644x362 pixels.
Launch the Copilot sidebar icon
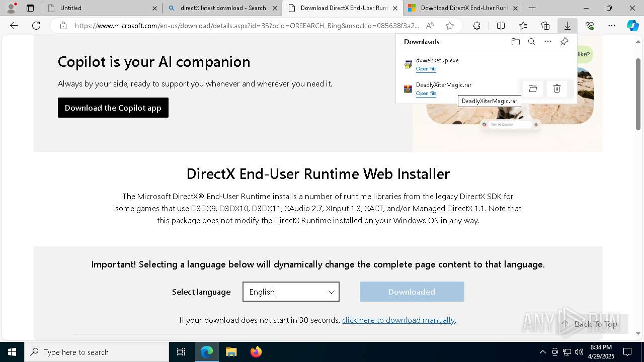coord(633,26)
